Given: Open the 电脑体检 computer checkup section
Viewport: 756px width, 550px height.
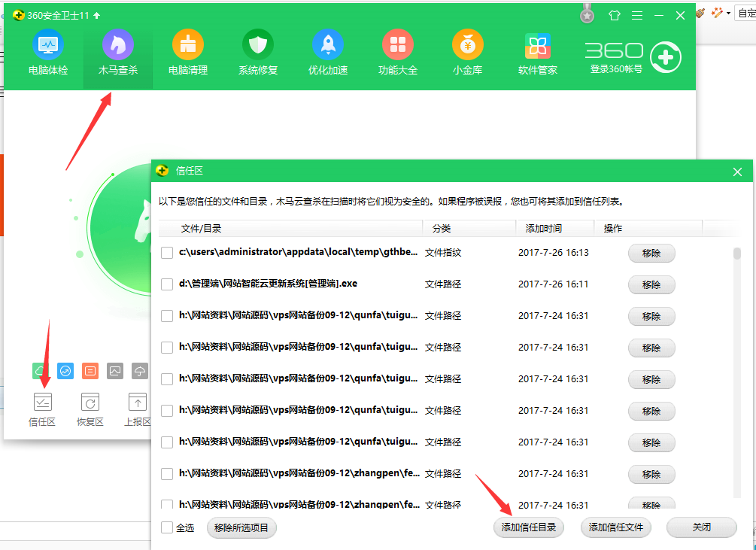Looking at the screenshot, I should 47,53.
